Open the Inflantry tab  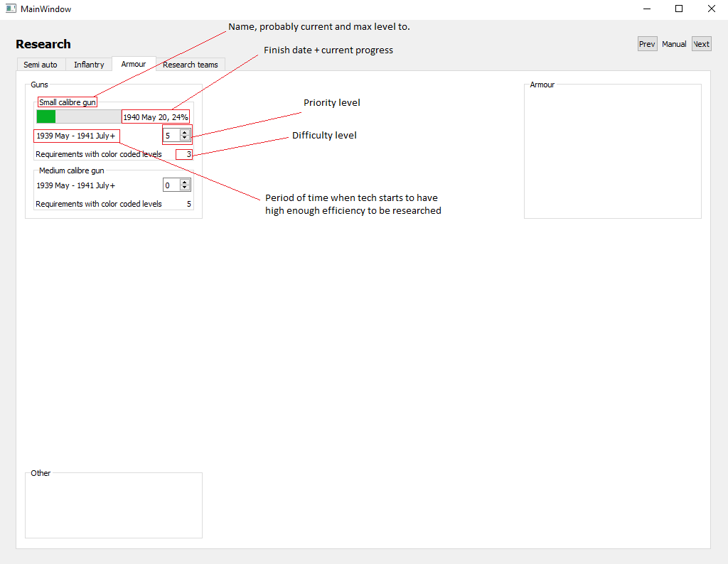click(89, 65)
